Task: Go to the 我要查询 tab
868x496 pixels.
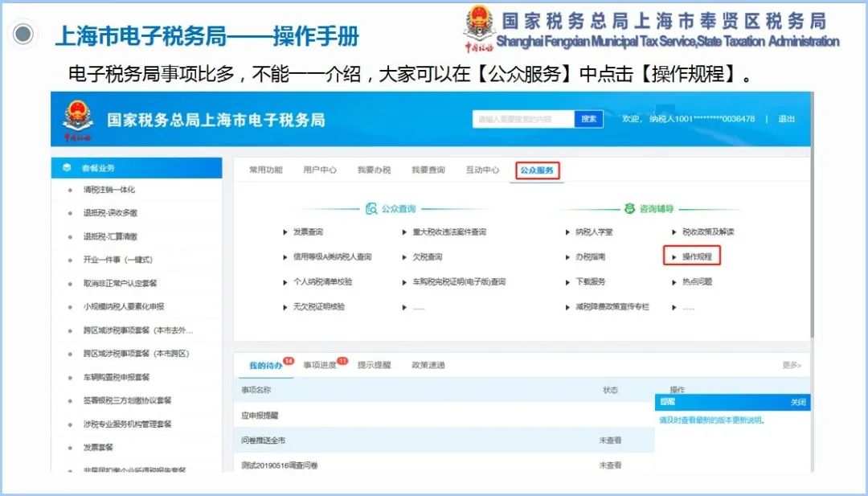Action: tap(428, 170)
